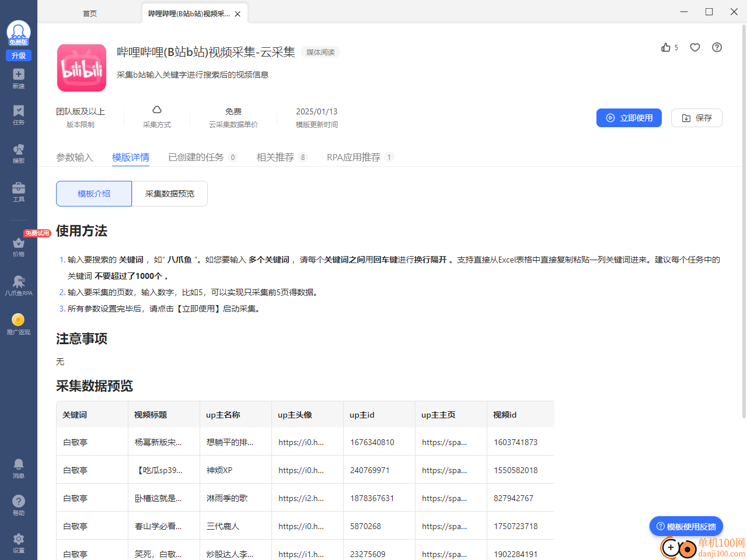Click the vertical scrollbar on the right
Screen dimensions: 747x560
743,222
